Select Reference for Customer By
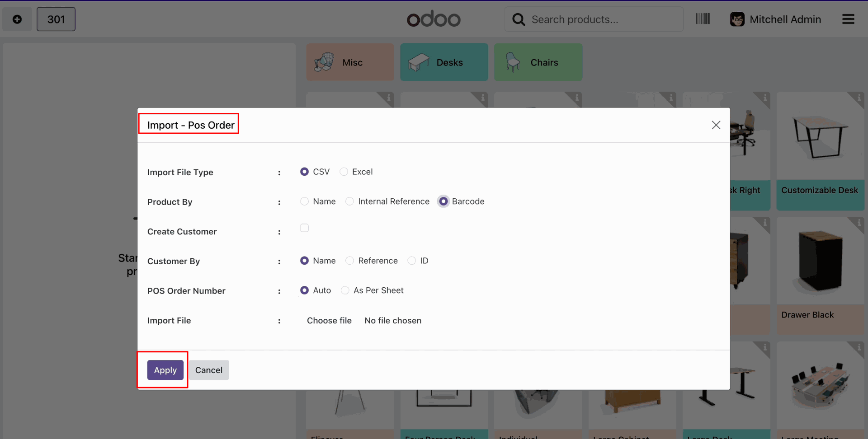 click(350, 261)
